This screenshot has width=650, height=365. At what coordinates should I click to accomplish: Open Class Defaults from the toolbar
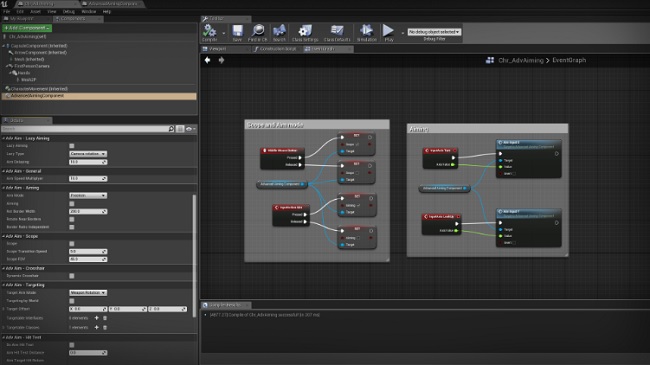click(337, 32)
